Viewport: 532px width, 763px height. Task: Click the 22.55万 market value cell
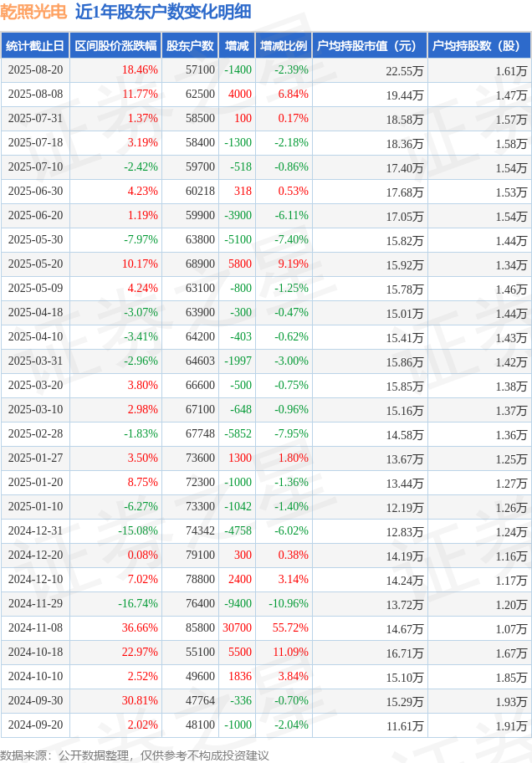pos(405,72)
